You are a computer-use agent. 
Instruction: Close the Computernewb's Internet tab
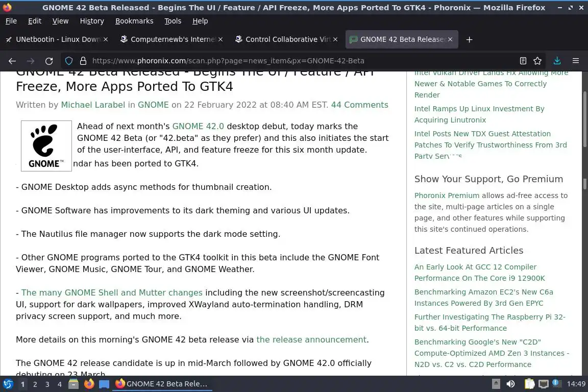(220, 39)
